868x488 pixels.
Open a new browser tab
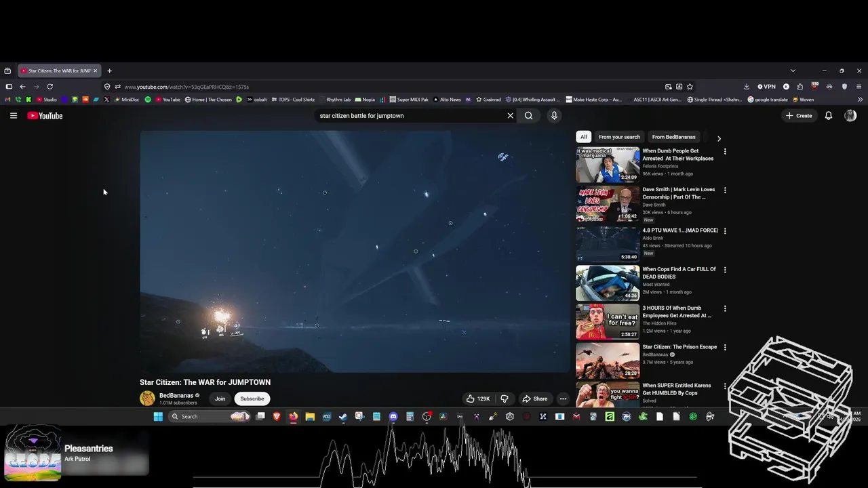[109, 70]
